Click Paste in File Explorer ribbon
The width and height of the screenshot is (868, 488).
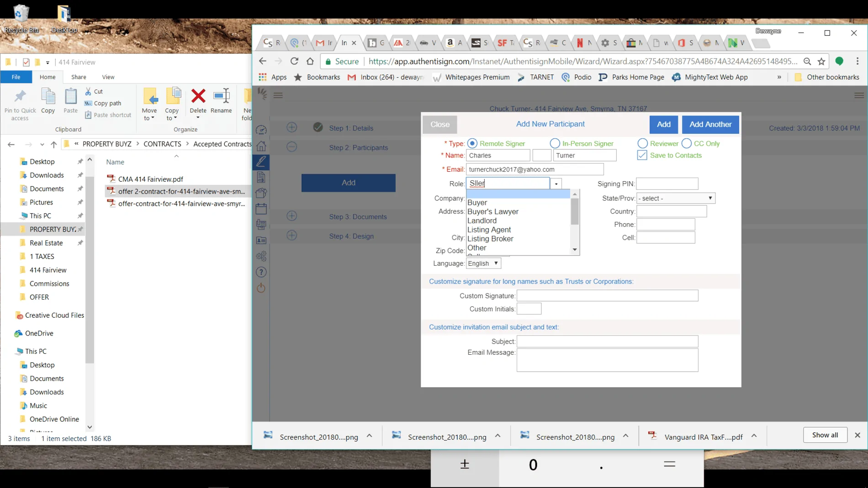coord(70,101)
